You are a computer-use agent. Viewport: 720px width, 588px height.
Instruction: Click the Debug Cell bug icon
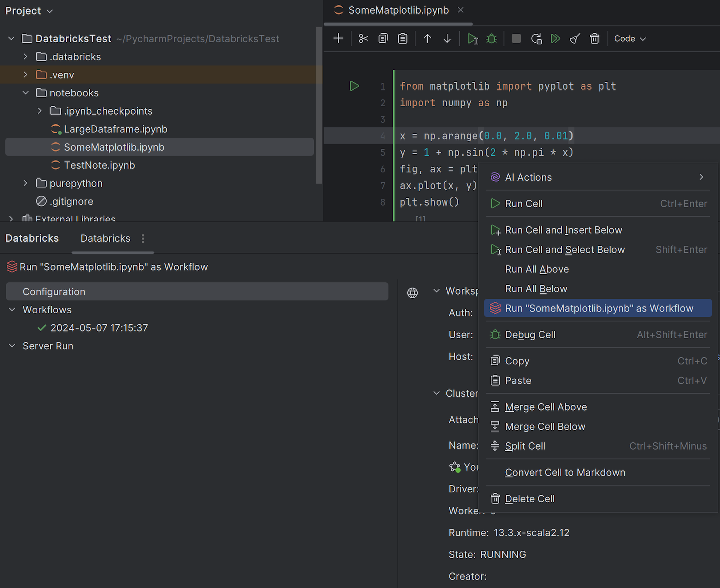[491, 38]
